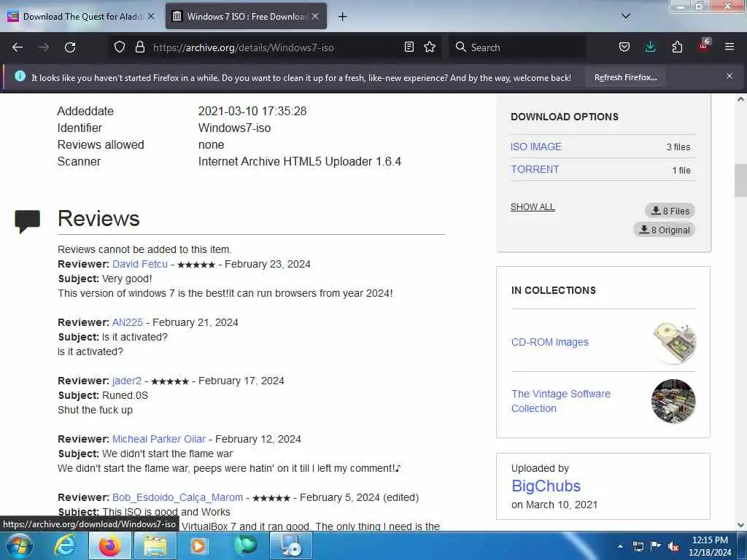Go back to the previous page
Viewport: 747px width, 560px height.
tap(18, 47)
